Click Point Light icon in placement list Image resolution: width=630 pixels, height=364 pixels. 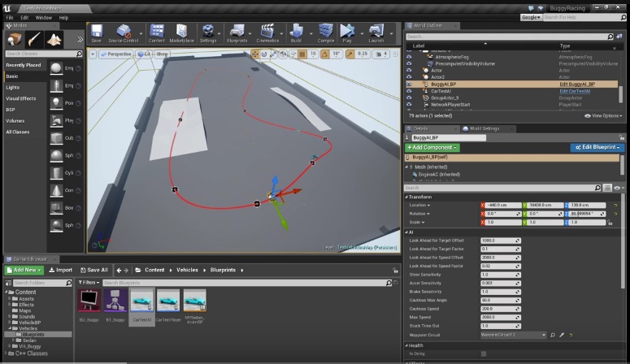(56, 103)
